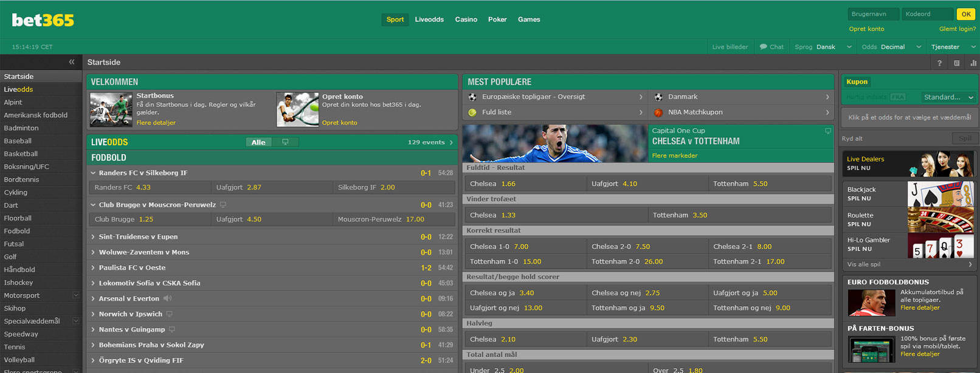Switch Liveodds filter to the streaming-only monitor toggle
Image resolution: width=980 pixels, height=373 pixels.
pos(285,142)
